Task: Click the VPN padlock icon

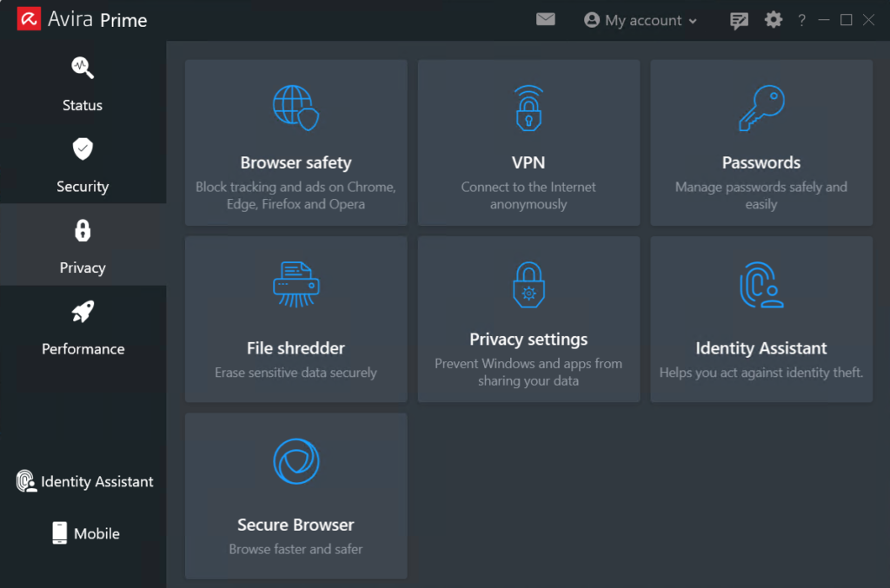Action: pyautogui.click(x=528, y=108)
